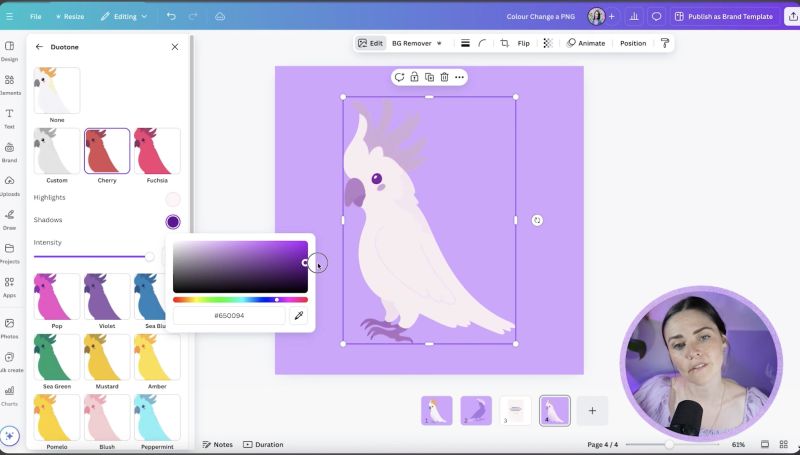Open the Projects sidebar folder
Image resolution: width=800 pixels, height=455 pixels.
click(x=9, y=253)
